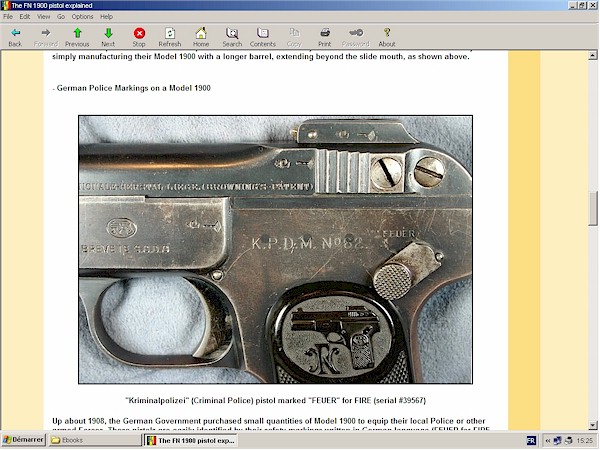Refresh the page using Refresh icon

pos(170,33)
